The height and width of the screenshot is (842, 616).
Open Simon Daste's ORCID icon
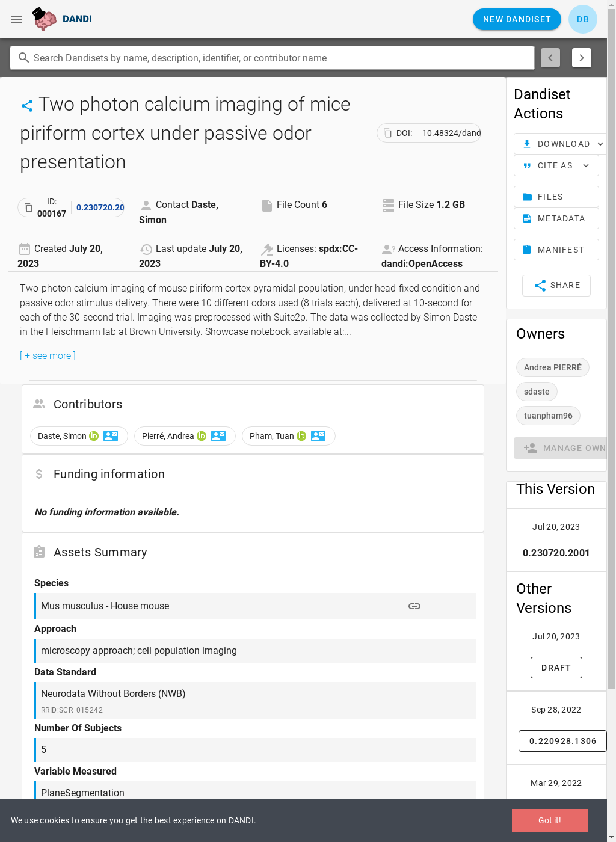tap(94, 436)
